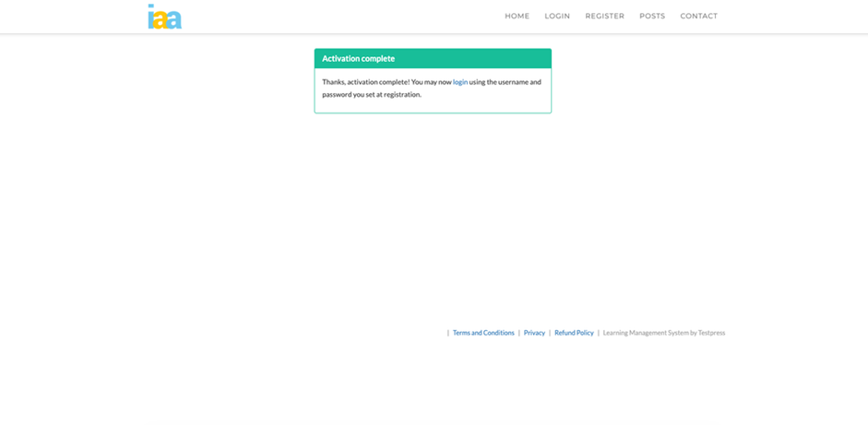Click the iaa logo in the header

[x=164, y=17]
